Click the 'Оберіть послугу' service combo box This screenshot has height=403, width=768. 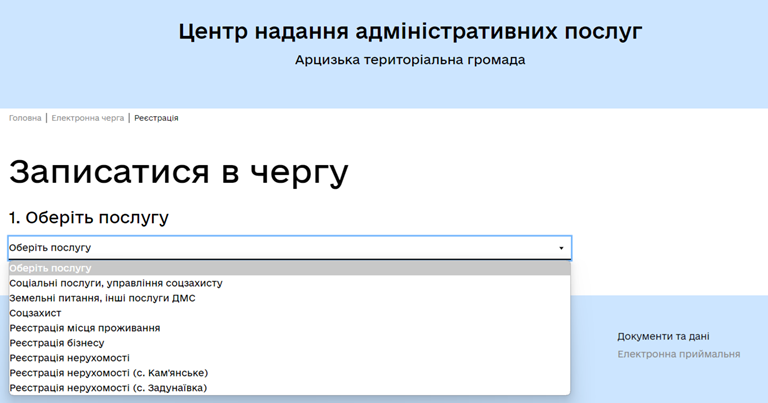(289, 248)
